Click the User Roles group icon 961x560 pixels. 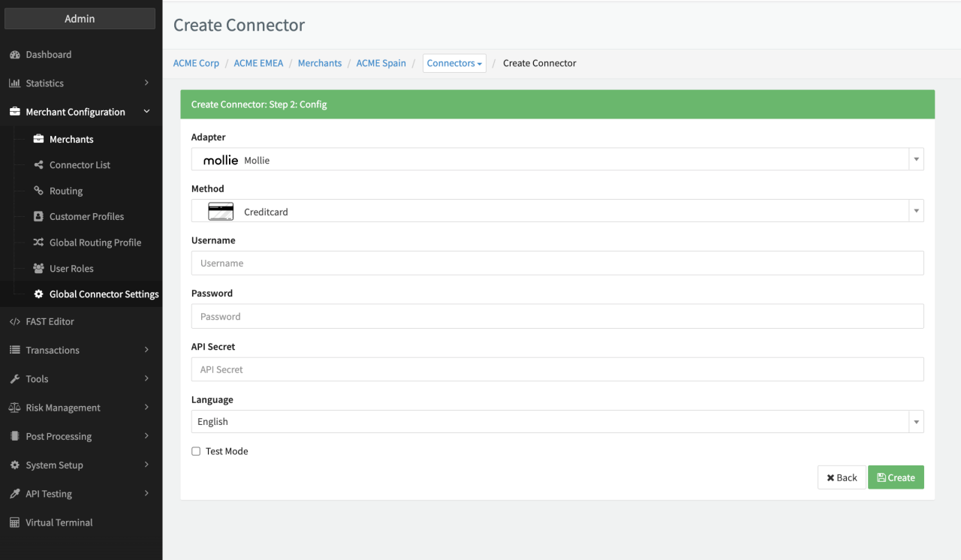point(39,269)
